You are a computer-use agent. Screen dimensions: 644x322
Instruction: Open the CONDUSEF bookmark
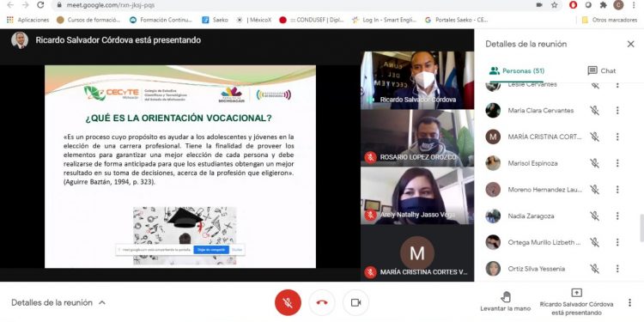(x=312, y=20)
